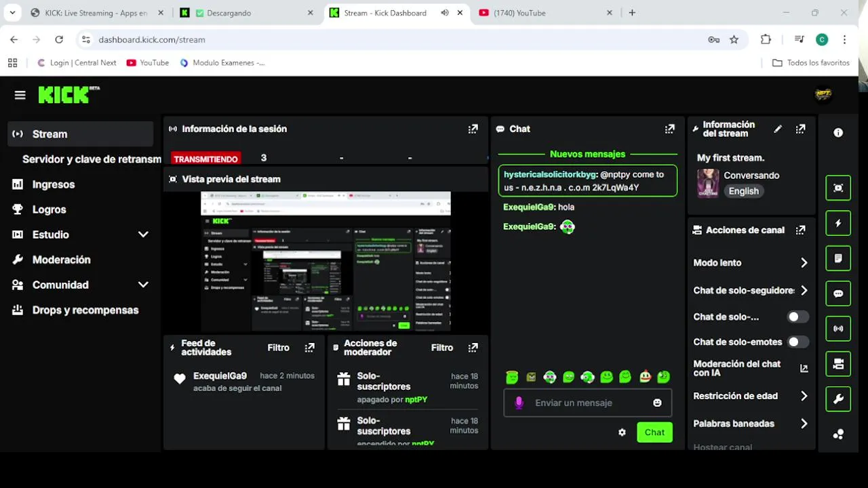
Task: Pop out the Acciones de moderador panel
Action: click(x=473, y=348)
